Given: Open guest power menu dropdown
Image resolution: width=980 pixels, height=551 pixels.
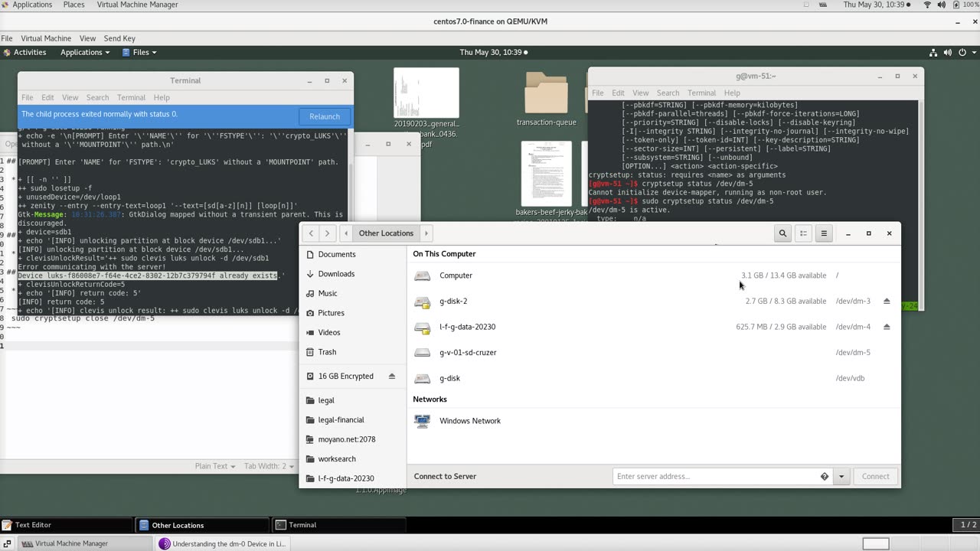Looking at the screenshot, I should click(x=965, y=53).
